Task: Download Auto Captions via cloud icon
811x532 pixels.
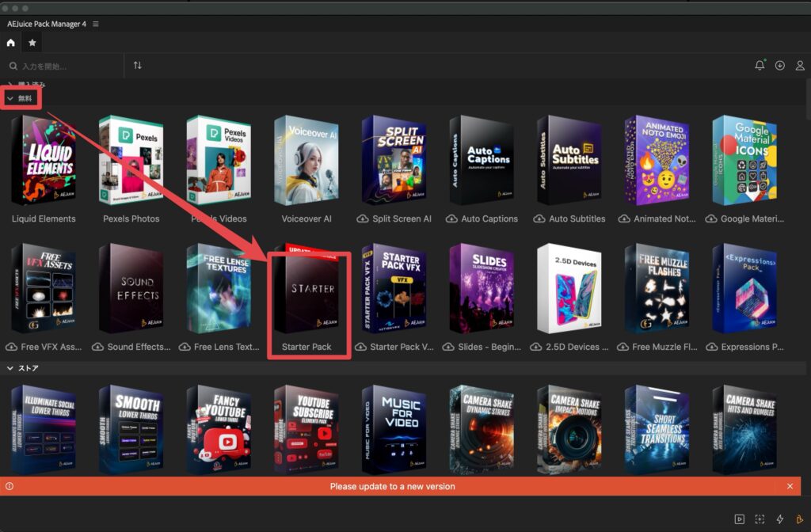Action: click(x=451, y=218)
